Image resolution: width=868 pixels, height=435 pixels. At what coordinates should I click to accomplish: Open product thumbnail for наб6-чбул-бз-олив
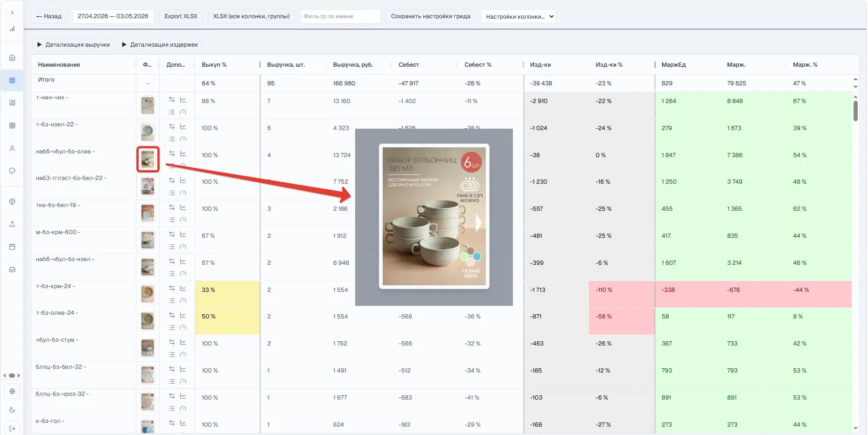coord(148,159)
